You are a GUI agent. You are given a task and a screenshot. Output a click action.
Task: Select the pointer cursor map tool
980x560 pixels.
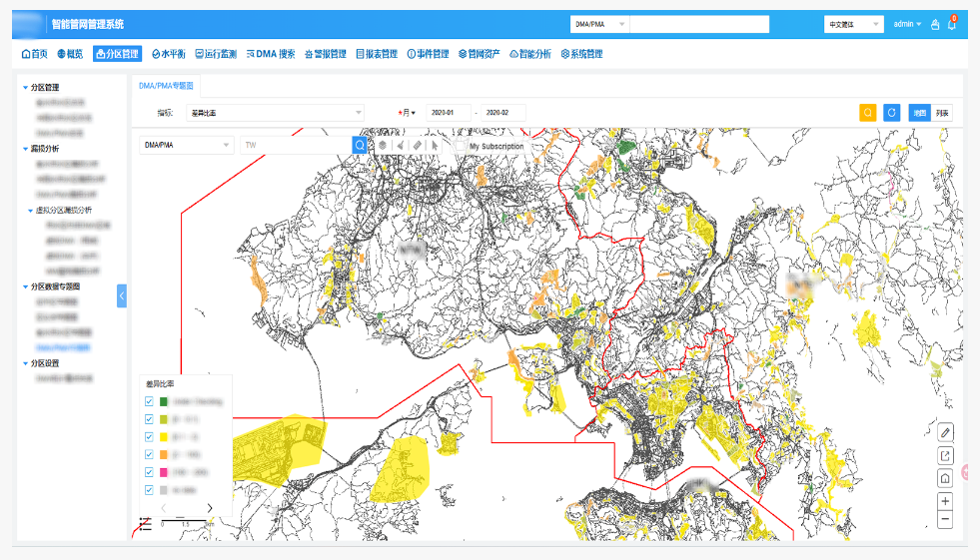click(x=435, y=145)
